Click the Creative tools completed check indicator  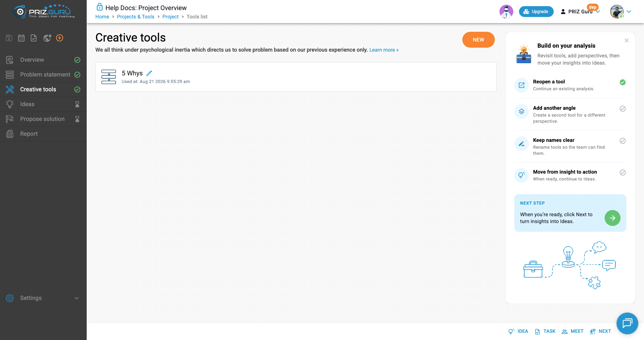pyautogui.click(x=77, y=90)
